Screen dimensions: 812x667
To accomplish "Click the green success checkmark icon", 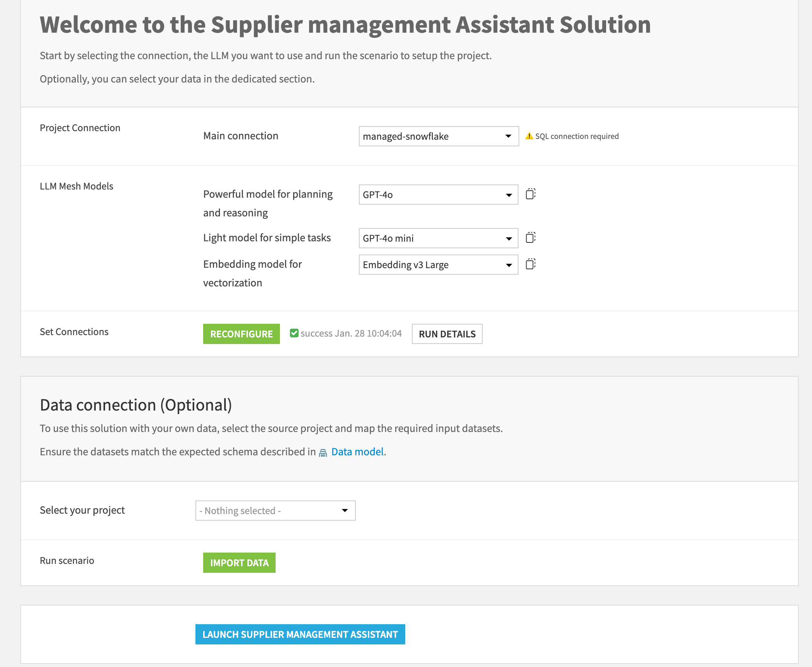I will [294, 333].
